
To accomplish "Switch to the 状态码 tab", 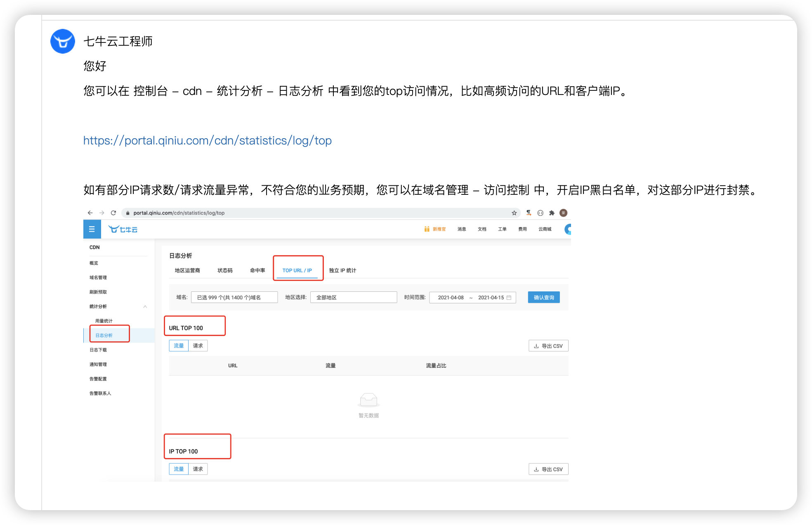I will [x=225, y=270].
